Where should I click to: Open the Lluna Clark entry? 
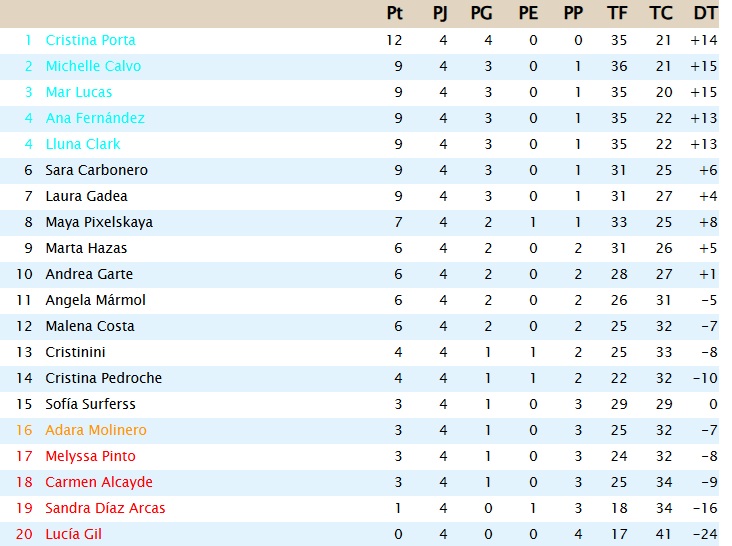coord(83,144)
